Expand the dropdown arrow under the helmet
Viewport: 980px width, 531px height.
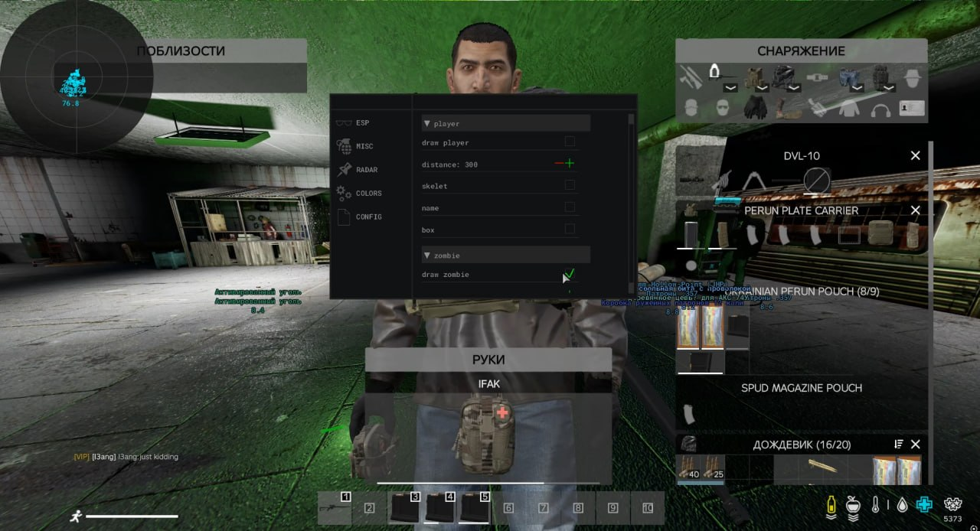(794, 88)
